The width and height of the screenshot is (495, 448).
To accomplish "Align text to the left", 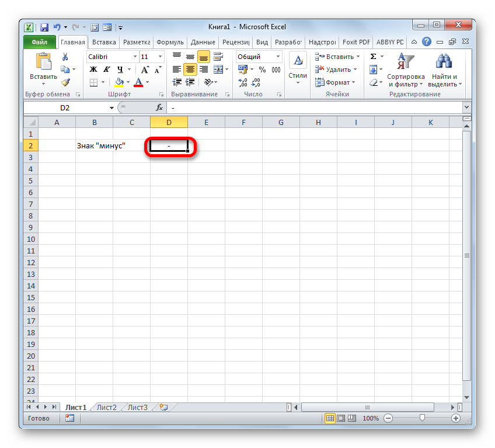I will click(177, 69).
